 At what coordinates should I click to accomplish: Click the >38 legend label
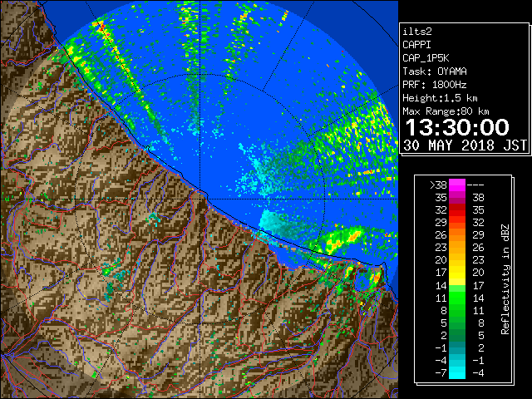coord(438,185)
